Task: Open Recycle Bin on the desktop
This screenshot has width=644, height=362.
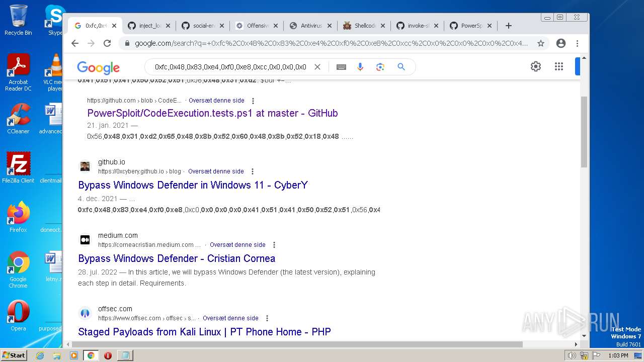Action: [x=18, y=20]
